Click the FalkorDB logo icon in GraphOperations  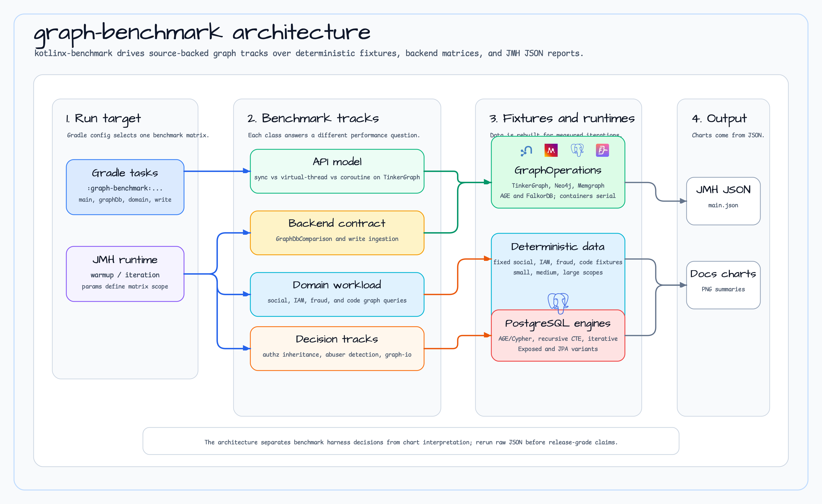[602, 150]
